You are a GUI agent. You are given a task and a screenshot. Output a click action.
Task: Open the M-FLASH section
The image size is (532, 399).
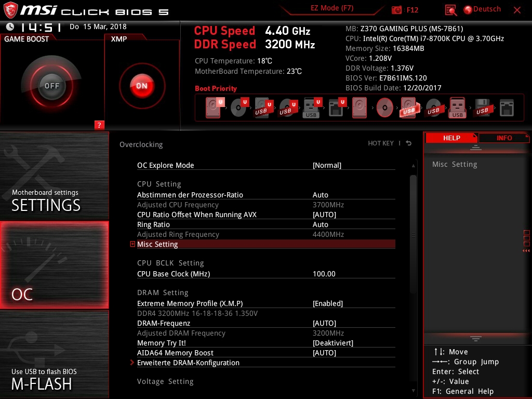tap(54, 354)
